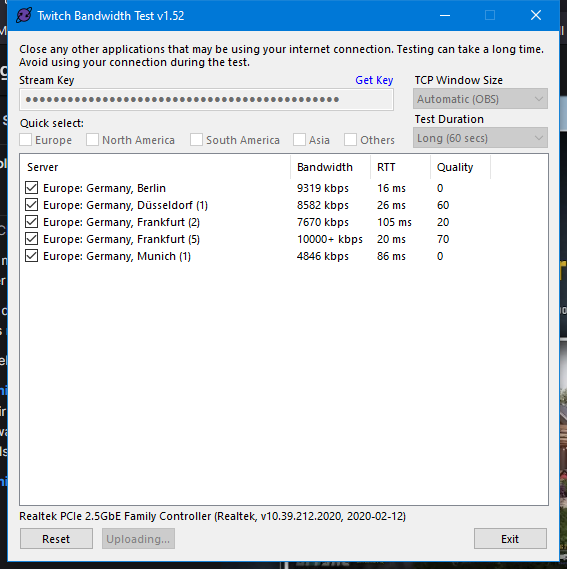Select the quality value 60
This screenshot has height=569, width=567.
tap(443, 205)
